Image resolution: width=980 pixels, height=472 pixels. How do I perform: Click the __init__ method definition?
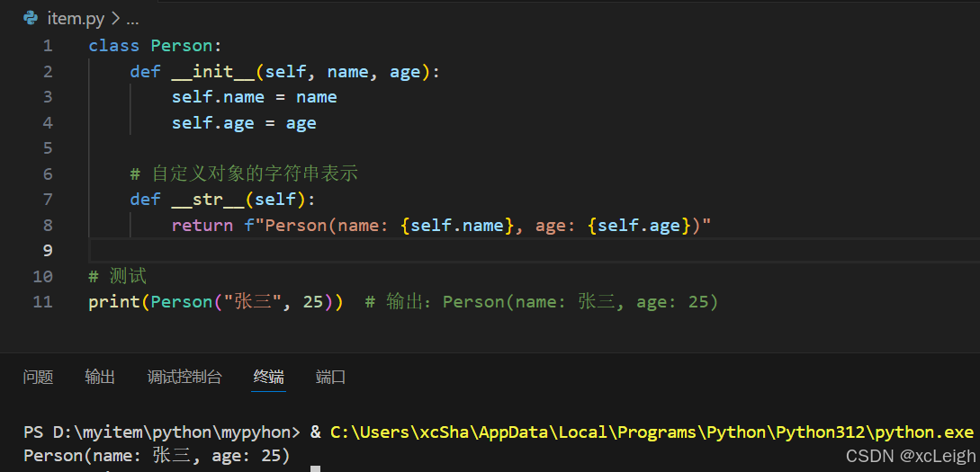click(x=285, y=72)
